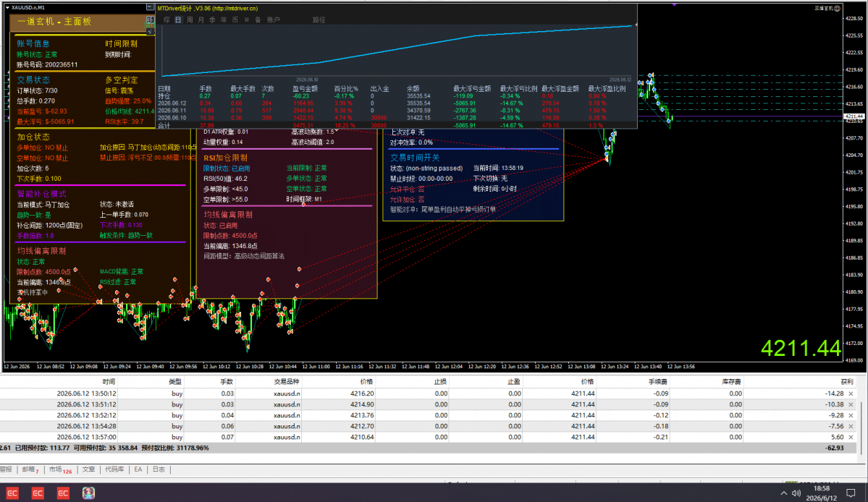Select the 日 daily tab in MTDriver
This screenshot has width=868, height=502.
click(178, 20)
